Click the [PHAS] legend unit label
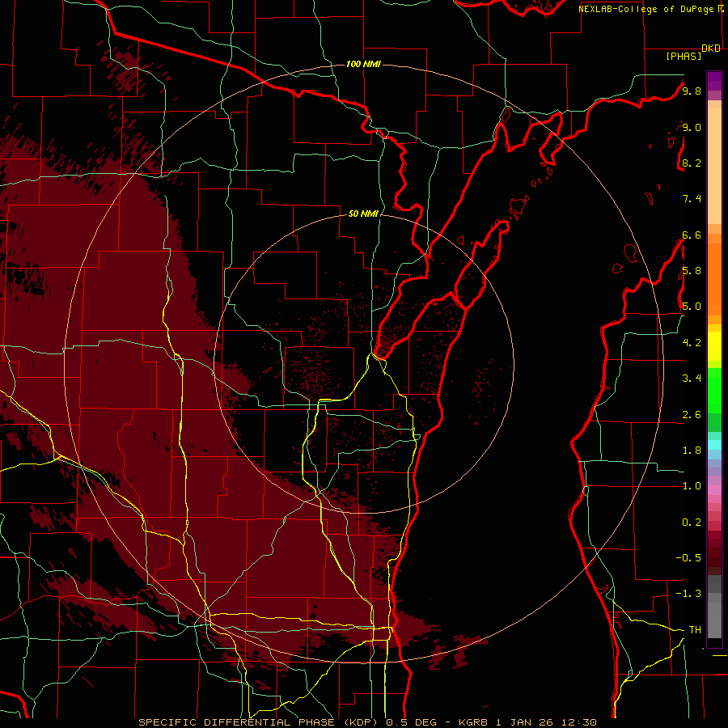 684,56
